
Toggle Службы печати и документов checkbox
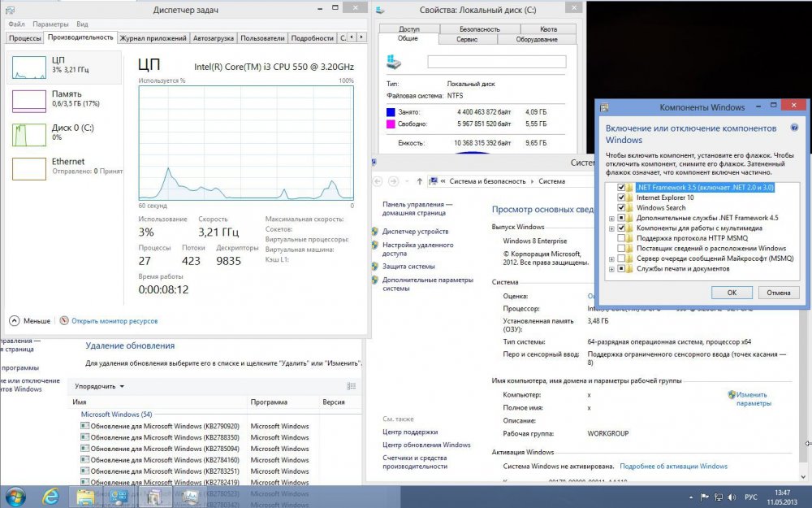click(621, 268)
